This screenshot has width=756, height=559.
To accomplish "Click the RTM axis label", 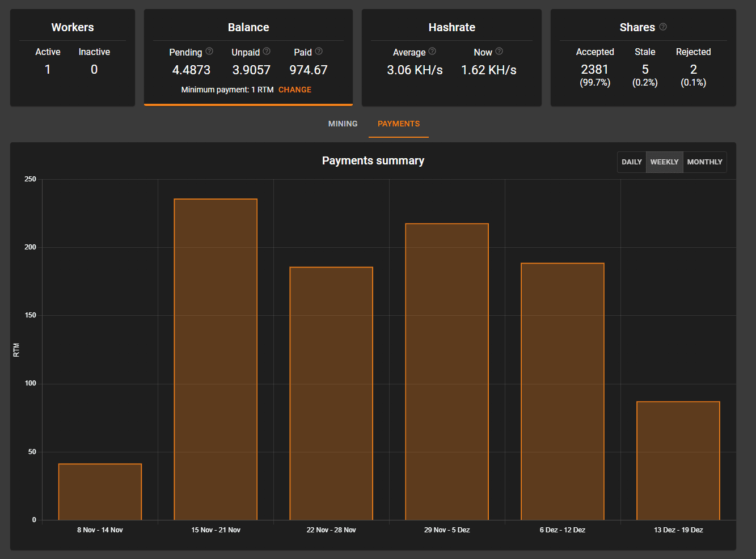I will click(x=16, y=350).
